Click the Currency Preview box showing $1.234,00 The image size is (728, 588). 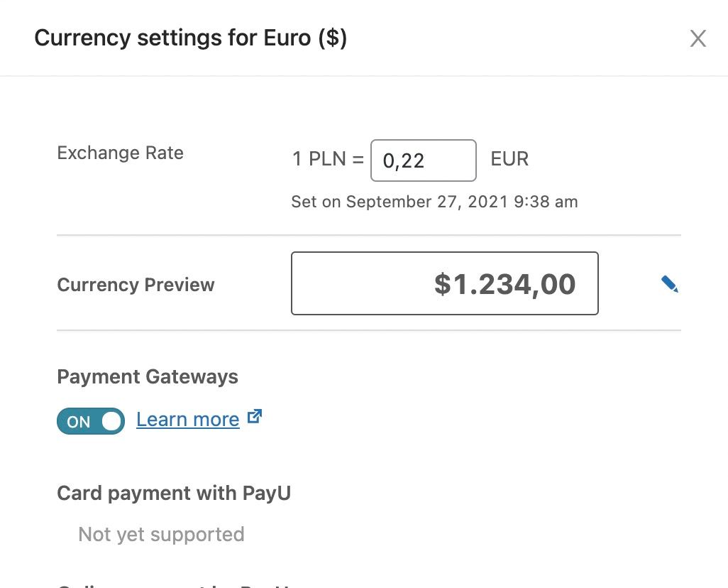tap(445, 283)
